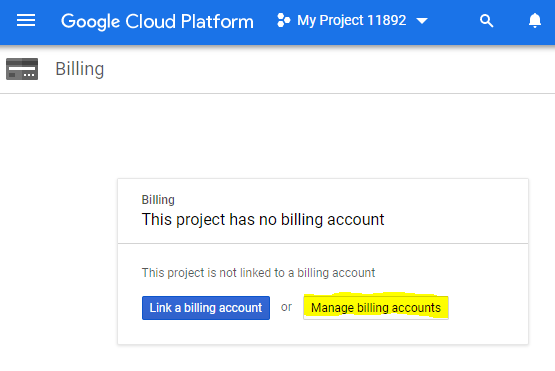Open the hamburger navigation menu
This screenshot has width=555, height=371.
(26, 21)
